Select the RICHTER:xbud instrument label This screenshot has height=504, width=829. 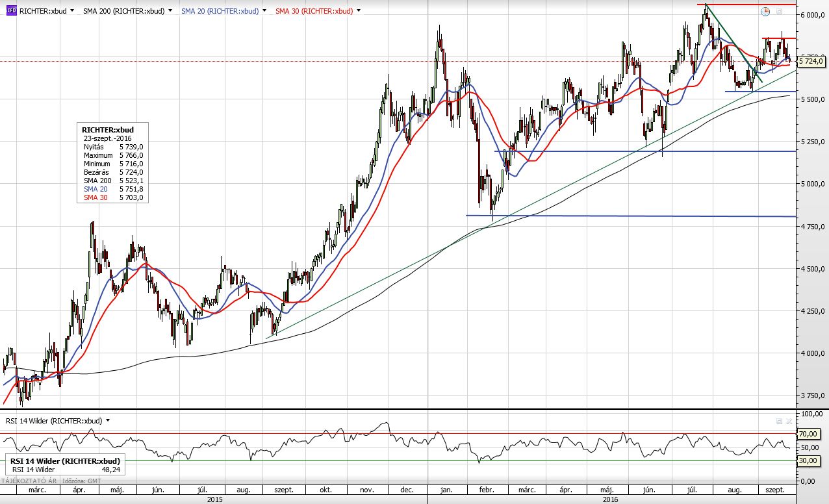(x=42, y=11)
